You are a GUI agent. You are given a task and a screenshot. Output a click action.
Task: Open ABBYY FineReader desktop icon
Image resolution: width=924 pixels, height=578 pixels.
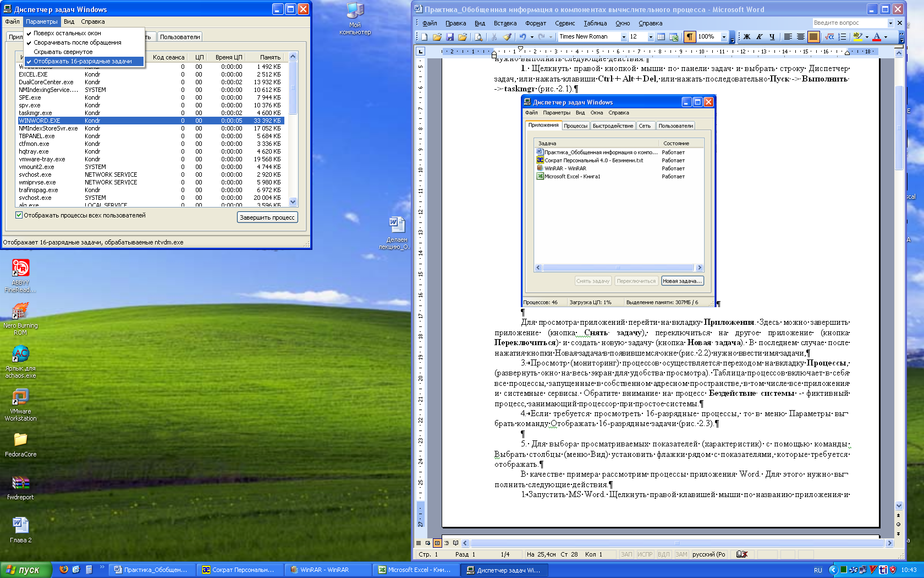(20, 275)
